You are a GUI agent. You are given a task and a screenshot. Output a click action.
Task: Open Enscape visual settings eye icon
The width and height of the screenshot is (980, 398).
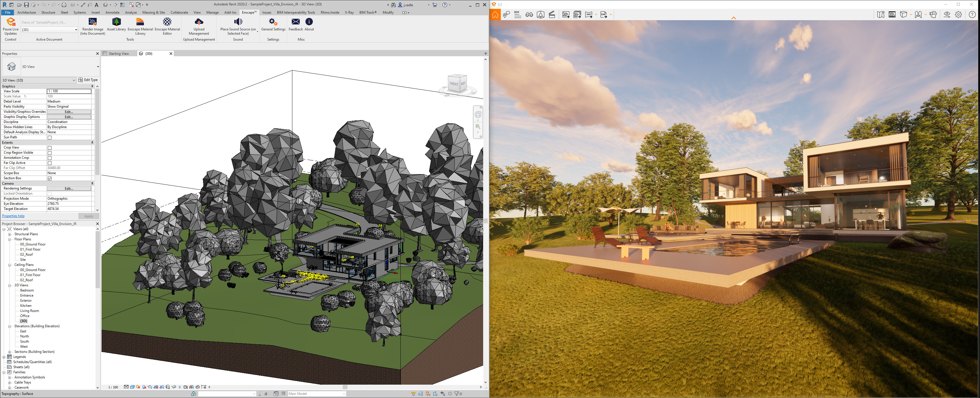click(x=946, y=14)
